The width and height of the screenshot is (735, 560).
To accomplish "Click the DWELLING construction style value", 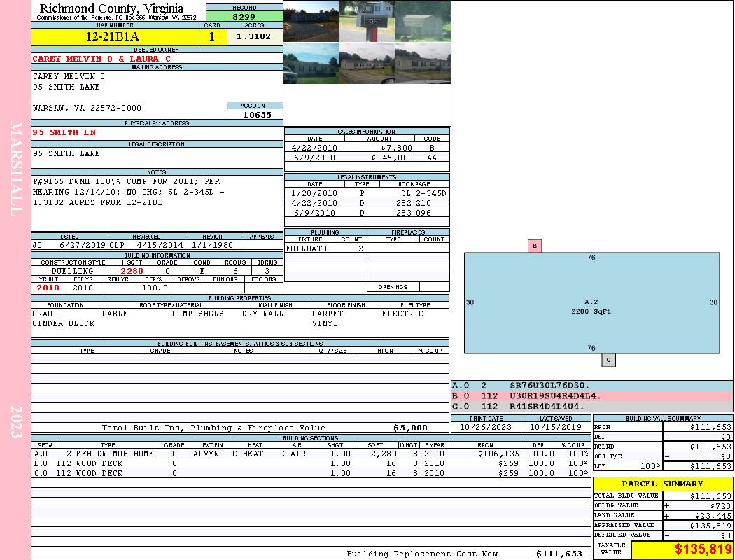I will [x=72, y=271].
